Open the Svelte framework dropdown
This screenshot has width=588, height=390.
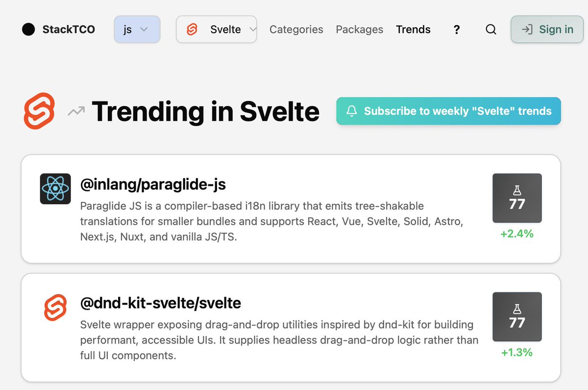(x=217, y=29)
